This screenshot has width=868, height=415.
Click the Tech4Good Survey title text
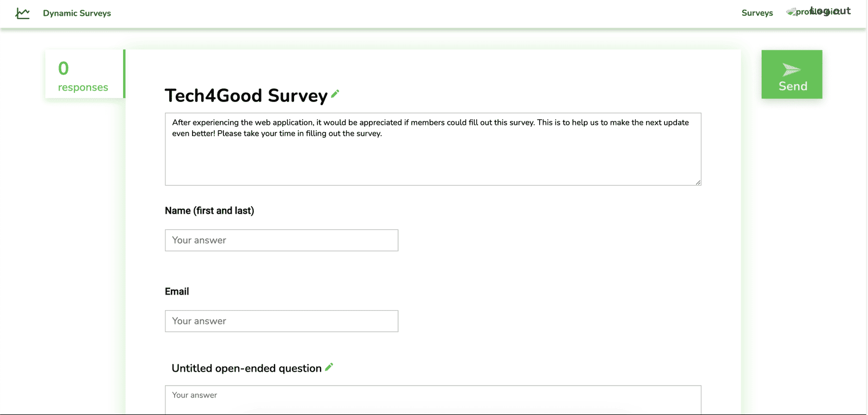(246, 95)
